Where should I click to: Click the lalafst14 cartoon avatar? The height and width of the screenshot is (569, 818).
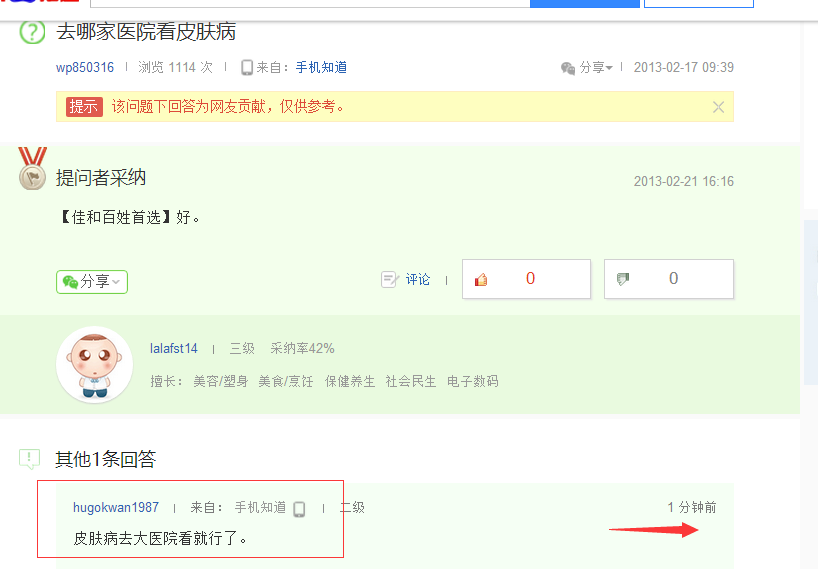click(94, 365)
